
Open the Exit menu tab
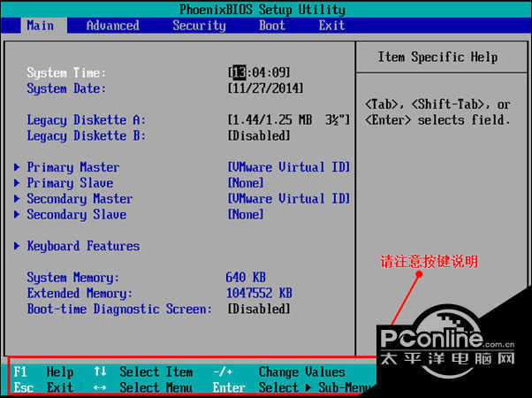pos(331,26)
